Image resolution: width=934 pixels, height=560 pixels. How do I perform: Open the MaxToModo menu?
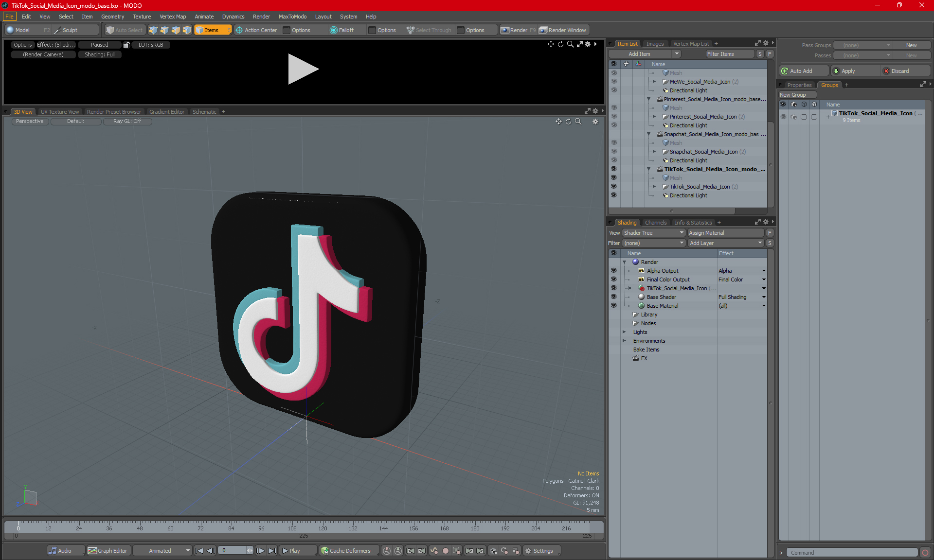tap(292, 17)
